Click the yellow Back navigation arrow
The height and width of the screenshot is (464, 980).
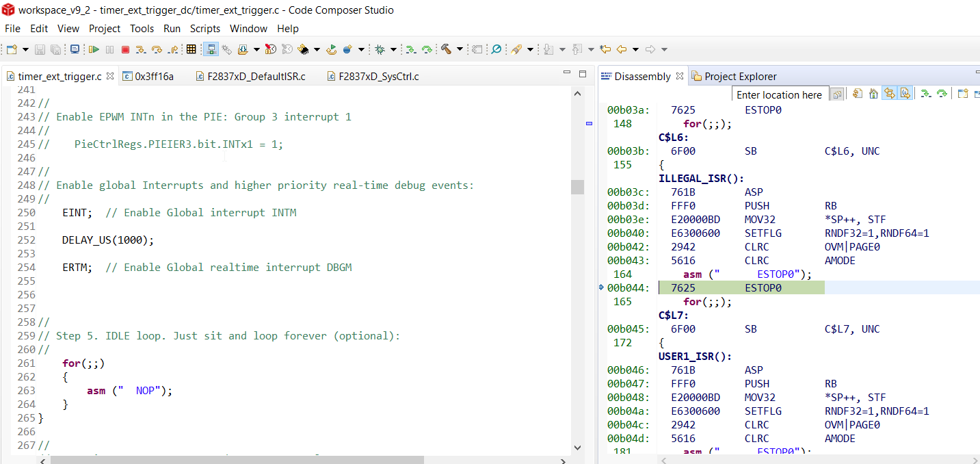point(621,49)
